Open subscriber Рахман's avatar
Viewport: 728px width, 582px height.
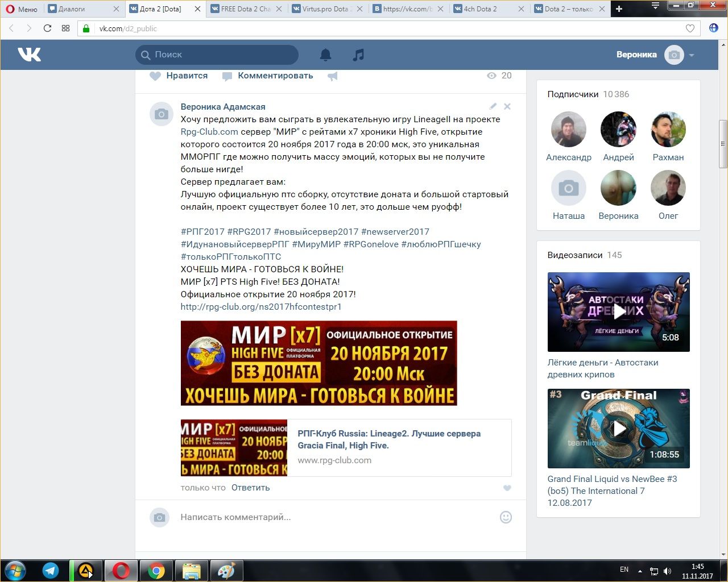[668, 130]
